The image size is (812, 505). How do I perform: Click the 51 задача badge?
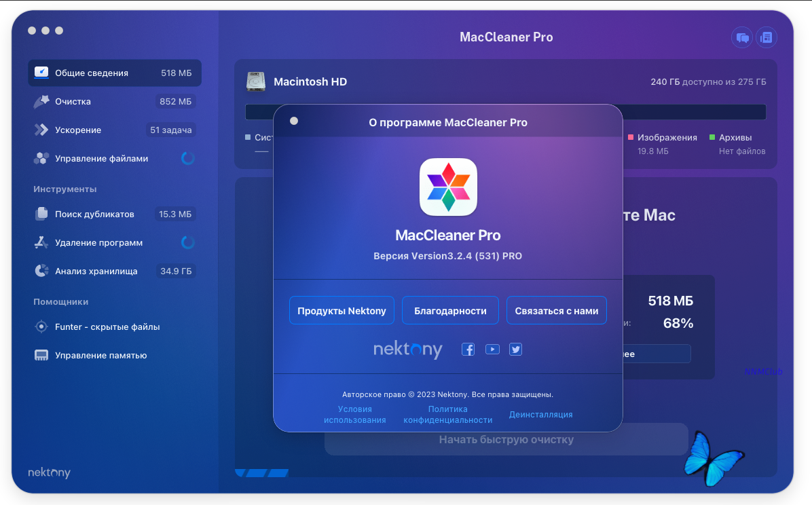click(x=171, y=130)
